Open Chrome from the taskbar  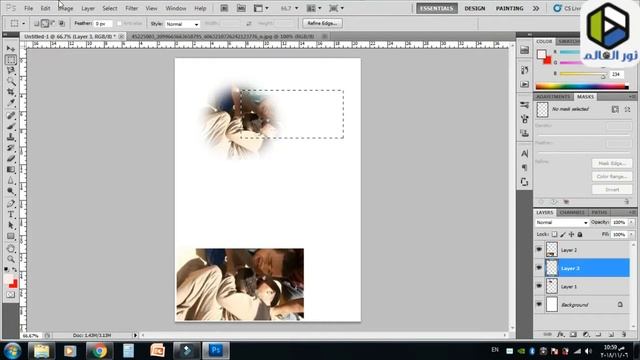[x=99, y=351]
